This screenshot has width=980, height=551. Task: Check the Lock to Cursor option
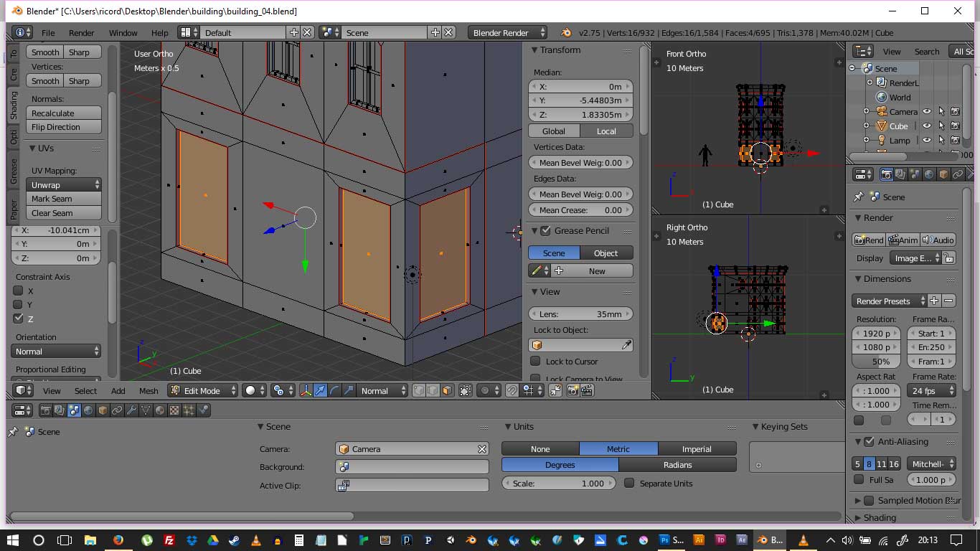click(535, 361)
